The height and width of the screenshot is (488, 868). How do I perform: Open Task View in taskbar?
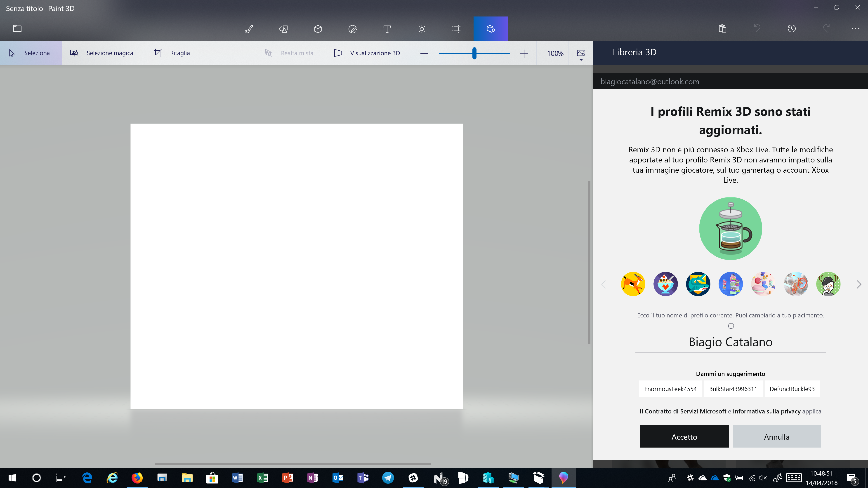click(61, 478)
